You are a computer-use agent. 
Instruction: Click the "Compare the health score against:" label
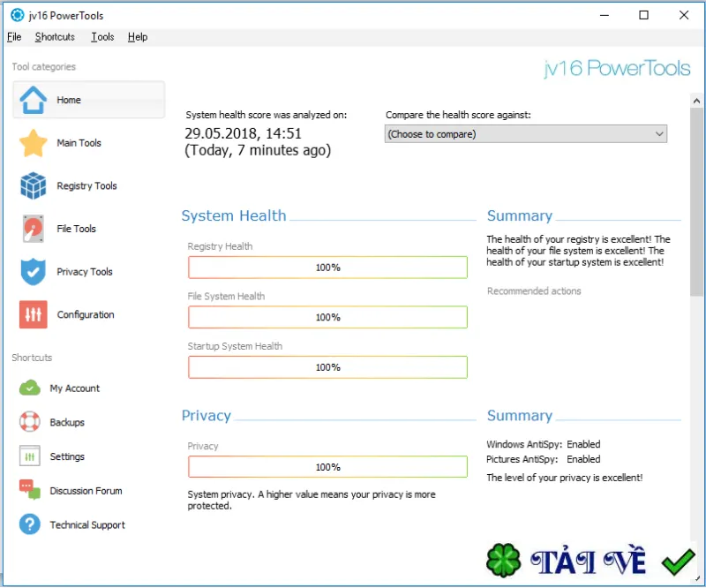pos(458,115)
